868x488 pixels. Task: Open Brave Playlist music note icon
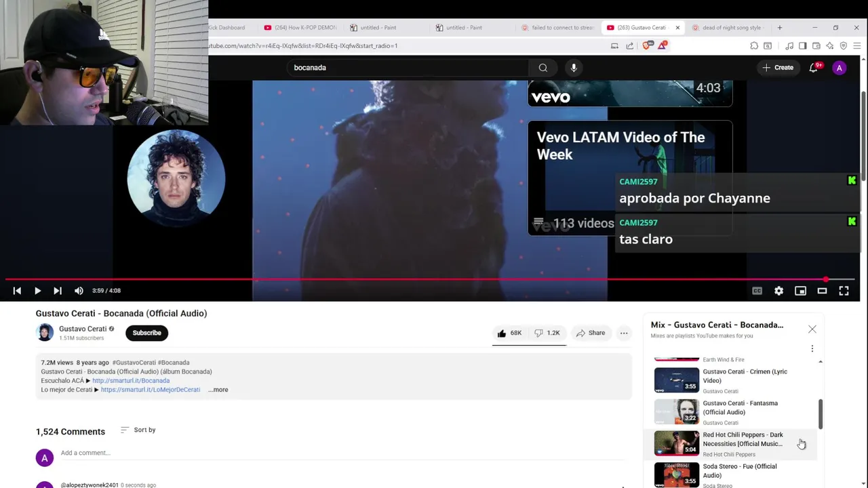tap(789, 45)
